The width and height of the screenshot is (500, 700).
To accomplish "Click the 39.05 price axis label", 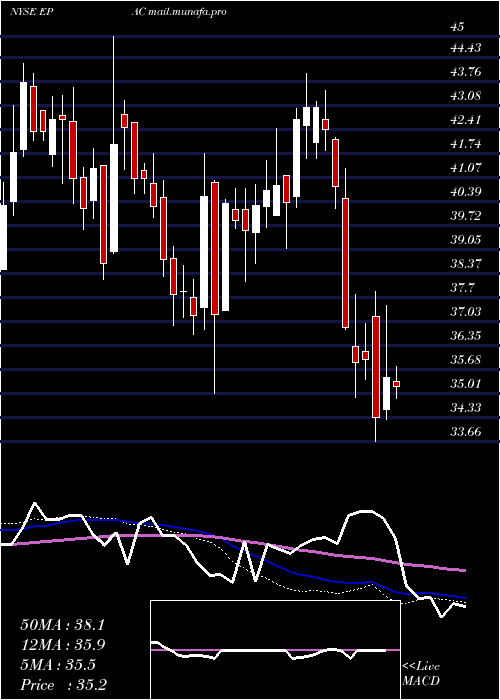I will (x=466, y=240).
